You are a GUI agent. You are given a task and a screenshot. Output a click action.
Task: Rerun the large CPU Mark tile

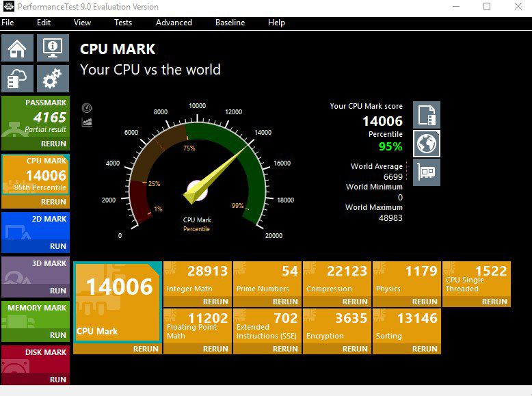(146, 349)
